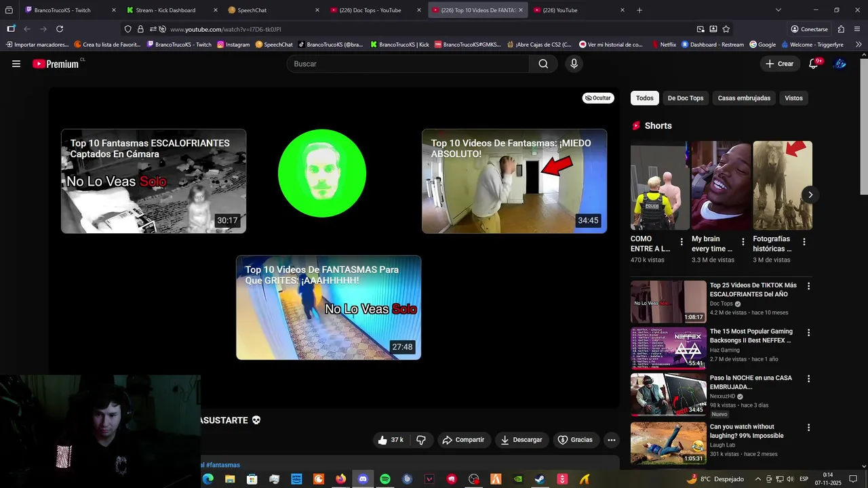
Task: Open tracking protection shield panel
Action: pyautogui.click(x=128, y=29)
